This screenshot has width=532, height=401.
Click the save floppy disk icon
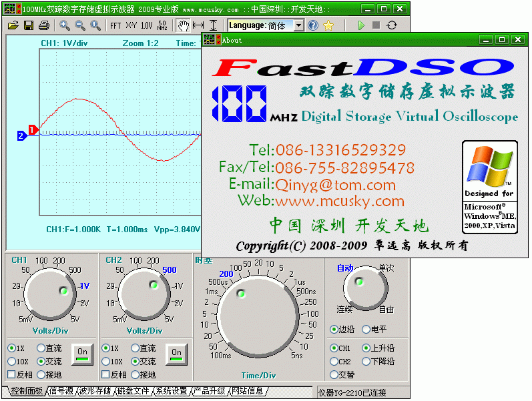(x=29, y=25)
